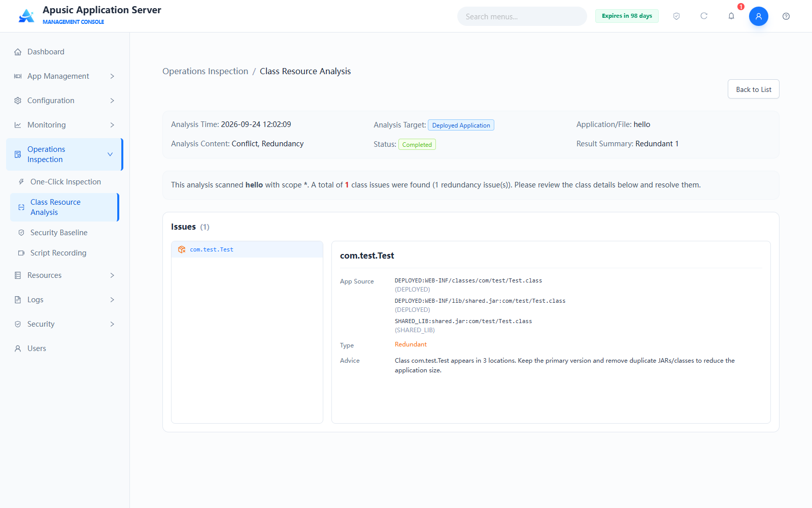812x508 pixels.
Task: Collapse the Operations Inspection chevron
Action: [x=110, y=154]
